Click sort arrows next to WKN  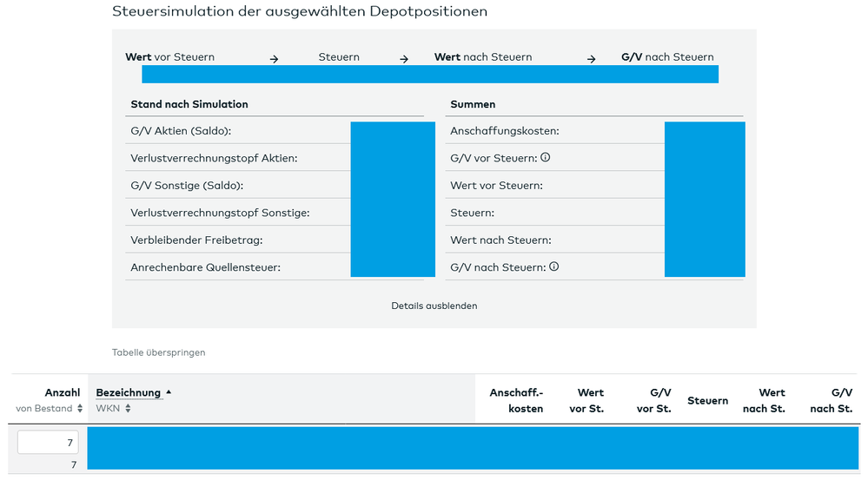point(128,409)
